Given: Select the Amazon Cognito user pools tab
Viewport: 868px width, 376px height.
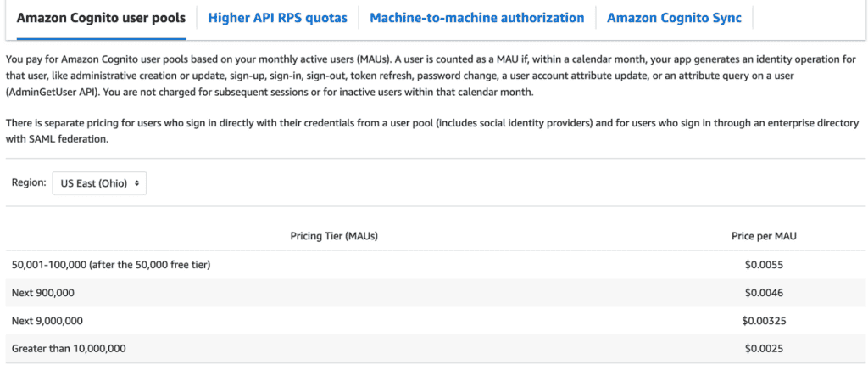Looking at the screenshot, I should (x=102, y=19).
